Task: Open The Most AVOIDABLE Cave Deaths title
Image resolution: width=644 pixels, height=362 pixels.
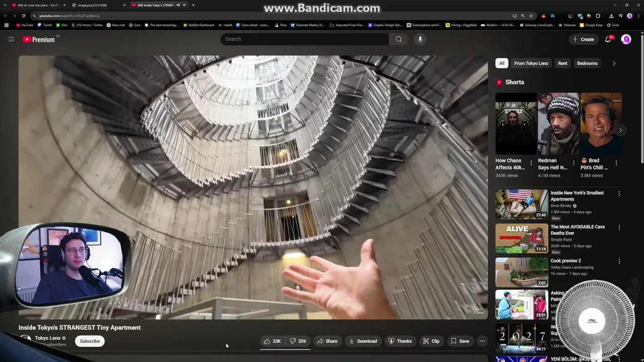Action: pos(578,230)
